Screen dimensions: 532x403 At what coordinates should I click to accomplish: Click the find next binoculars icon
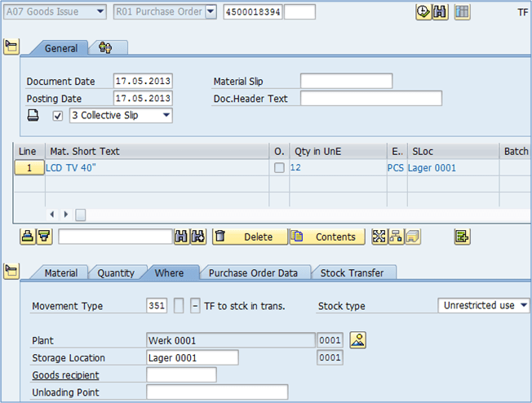(x=197, y=237)
